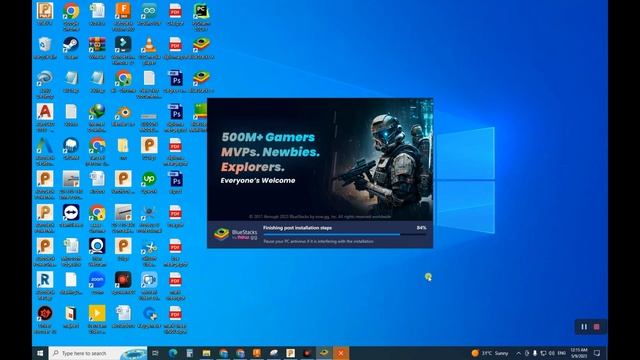Launch PyCharm from the desktop
640x360 pixels.
(201, 17)
